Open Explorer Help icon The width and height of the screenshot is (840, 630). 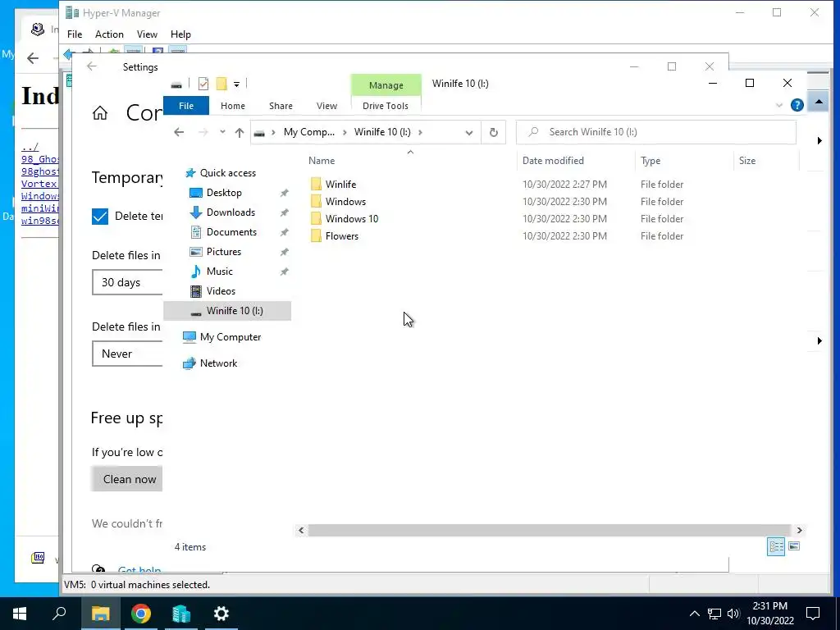point(797,105)
